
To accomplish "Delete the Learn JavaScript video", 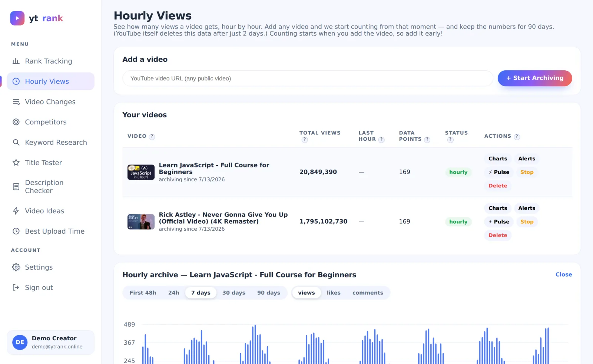I will pos(498,186).
